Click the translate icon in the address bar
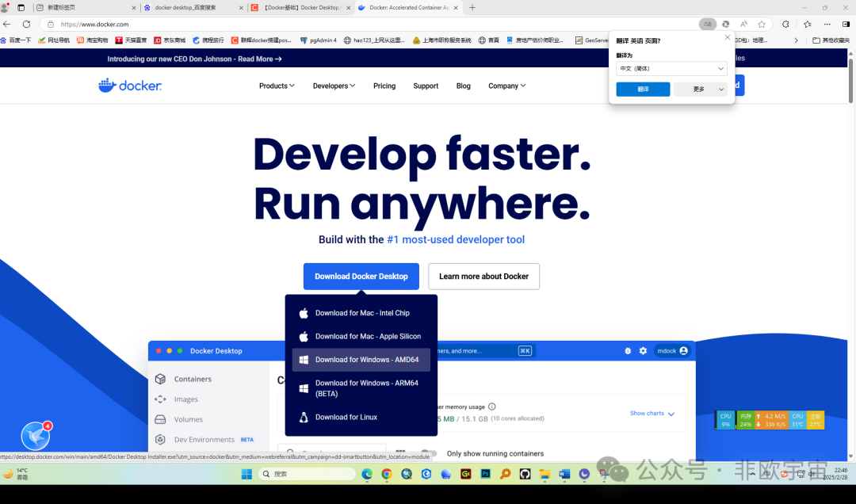856x504 pixels. (708, 24)
